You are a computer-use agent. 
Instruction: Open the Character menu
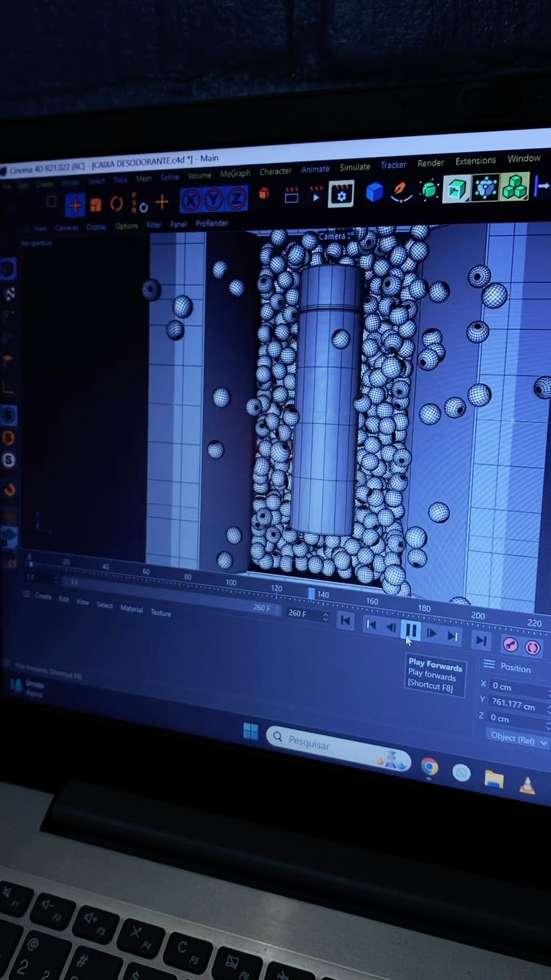[x=275, y=171]
